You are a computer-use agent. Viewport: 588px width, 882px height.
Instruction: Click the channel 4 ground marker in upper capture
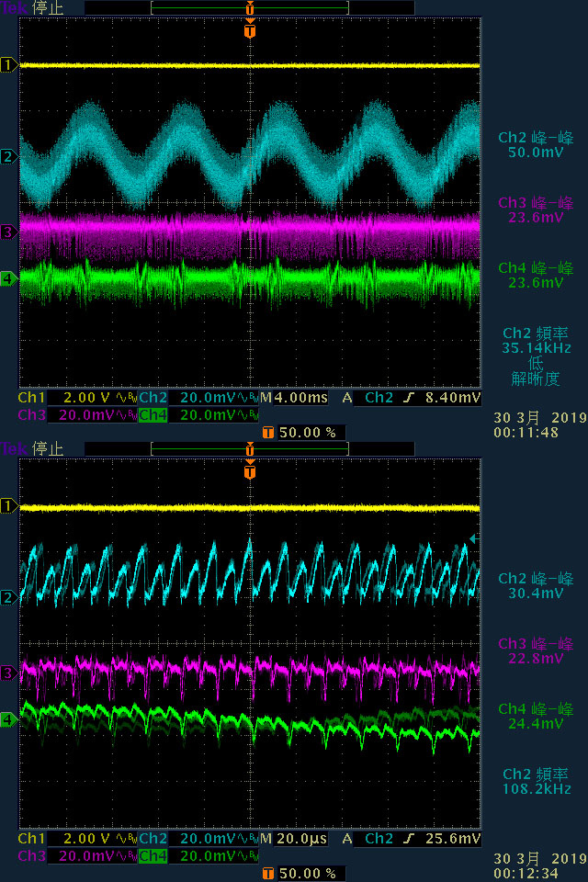coord(8,277)
